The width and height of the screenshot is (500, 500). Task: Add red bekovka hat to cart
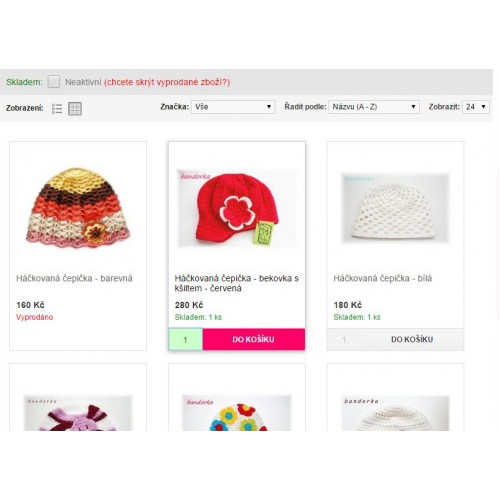[x=254, y=339]
